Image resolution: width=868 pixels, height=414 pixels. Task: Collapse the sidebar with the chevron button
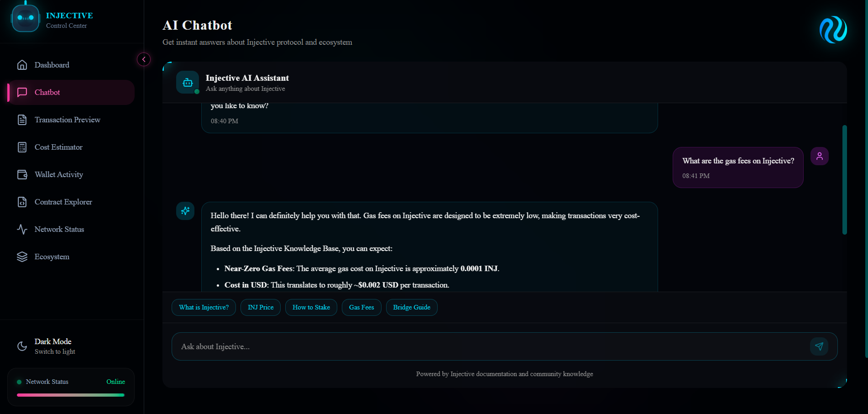(x=144, y=59)
